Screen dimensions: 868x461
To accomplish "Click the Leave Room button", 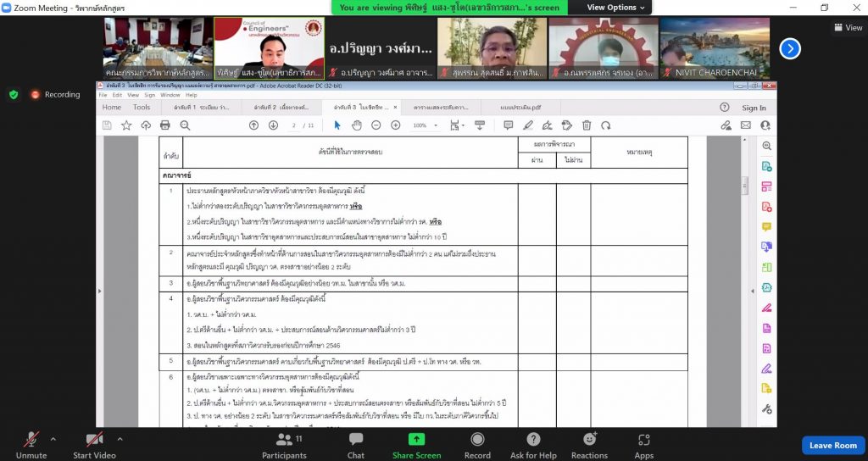I will pos(832,445).
